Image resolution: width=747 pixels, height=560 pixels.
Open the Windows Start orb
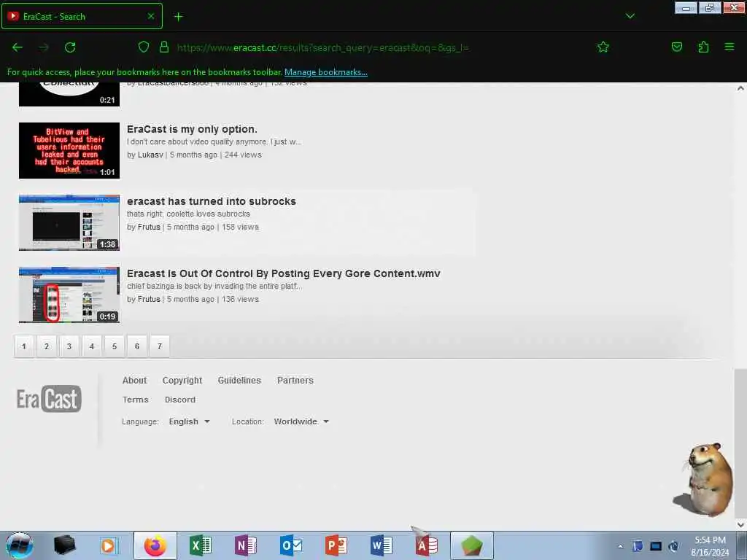point(19,545)
